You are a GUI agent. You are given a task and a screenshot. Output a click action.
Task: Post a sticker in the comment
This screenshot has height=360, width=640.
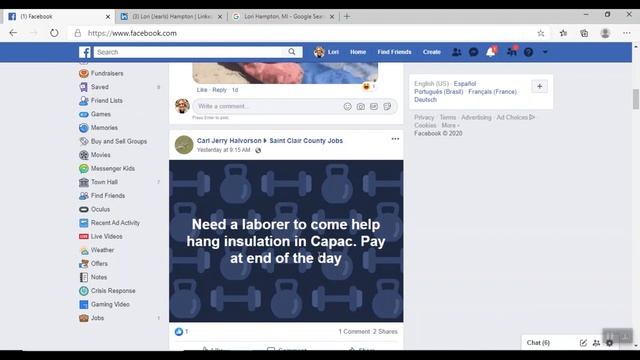pyautogui.click(x=387, y=107)
